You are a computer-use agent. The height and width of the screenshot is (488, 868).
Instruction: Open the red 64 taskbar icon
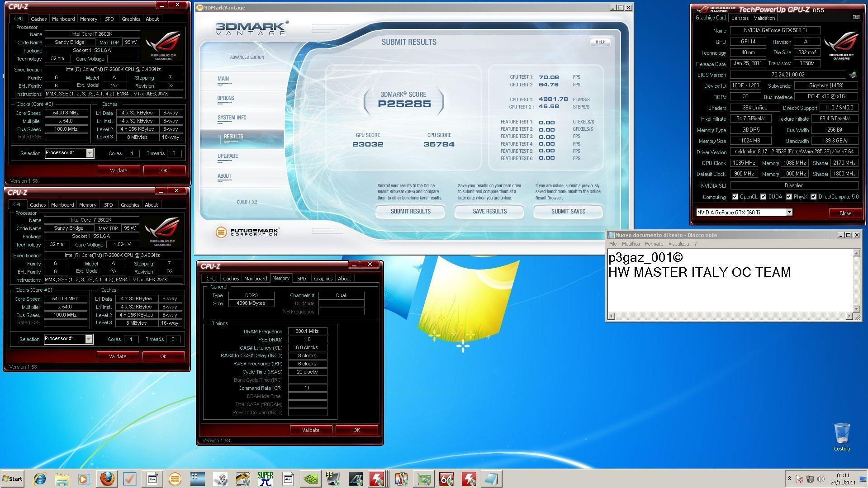pyautogui.click(x=446, y=479)
